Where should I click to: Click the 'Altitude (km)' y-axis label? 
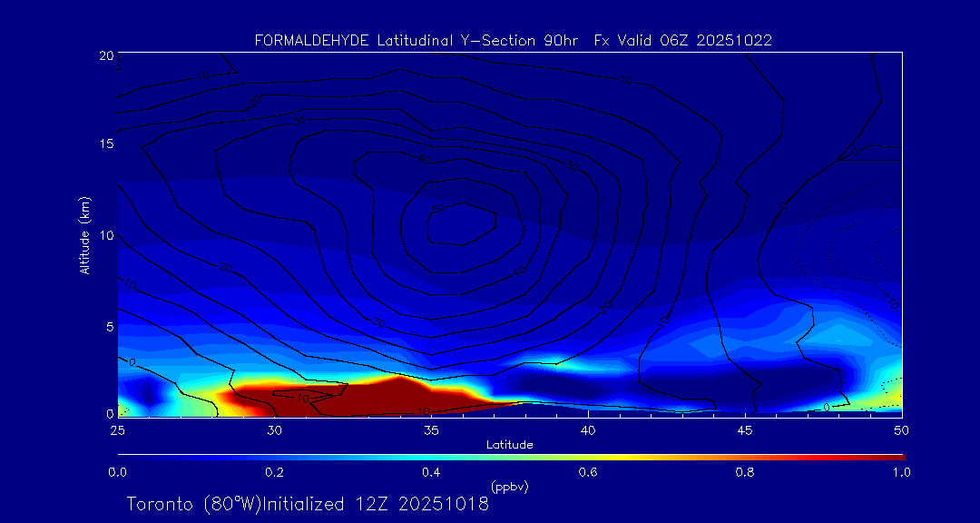[84, 235]
